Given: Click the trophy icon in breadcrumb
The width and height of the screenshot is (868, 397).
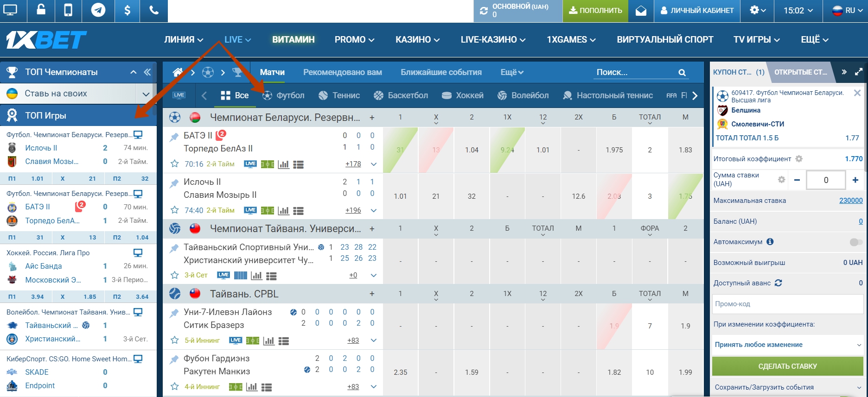Looking at the screenshot, I should coord(237,72).
